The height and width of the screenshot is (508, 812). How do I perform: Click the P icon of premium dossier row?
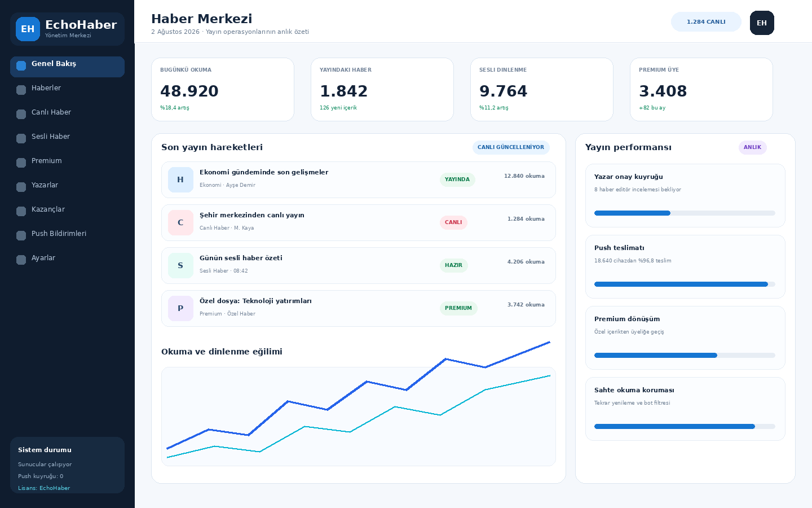click(x=180, y=308)
